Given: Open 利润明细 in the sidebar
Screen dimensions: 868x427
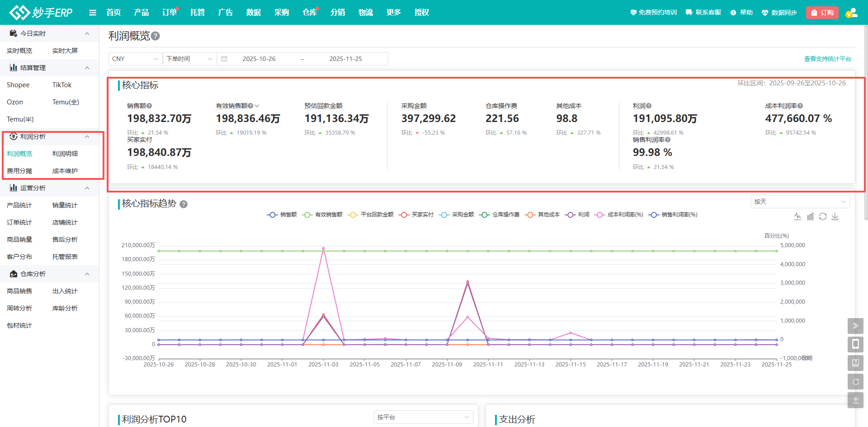Looking at the screenshot, I should click(65, 154).
